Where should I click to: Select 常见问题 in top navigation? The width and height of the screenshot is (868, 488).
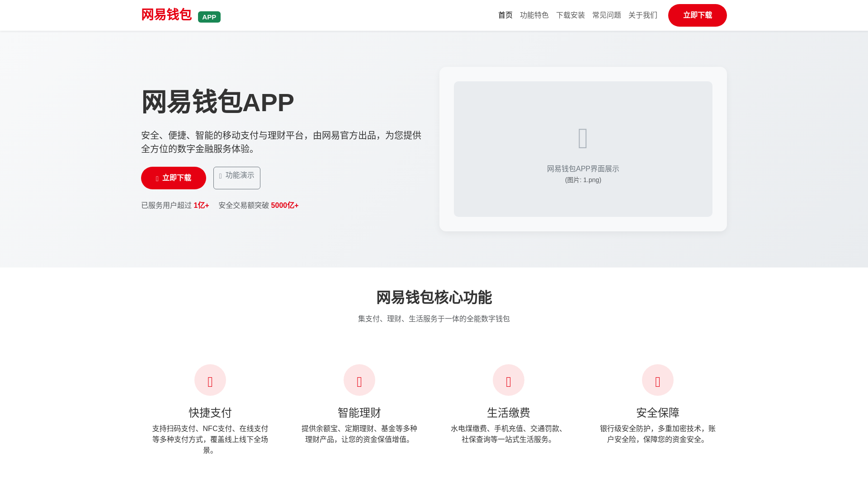(x=606, y=15)
